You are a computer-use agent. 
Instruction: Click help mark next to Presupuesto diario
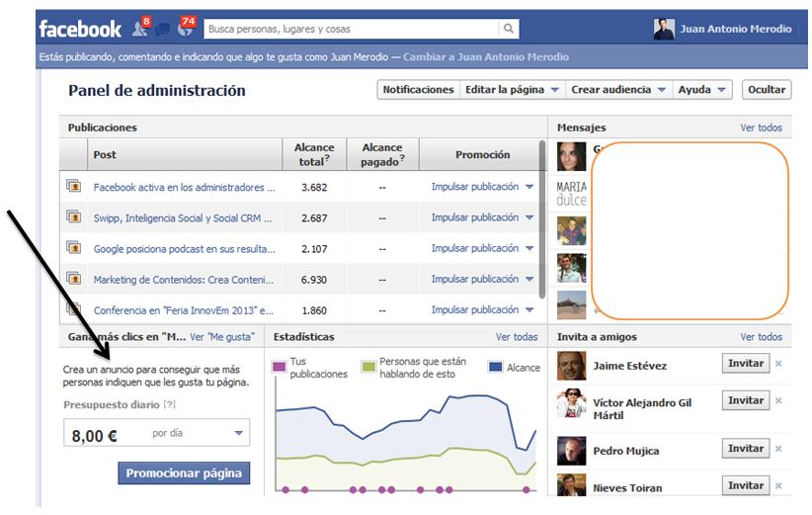(169, 404)
